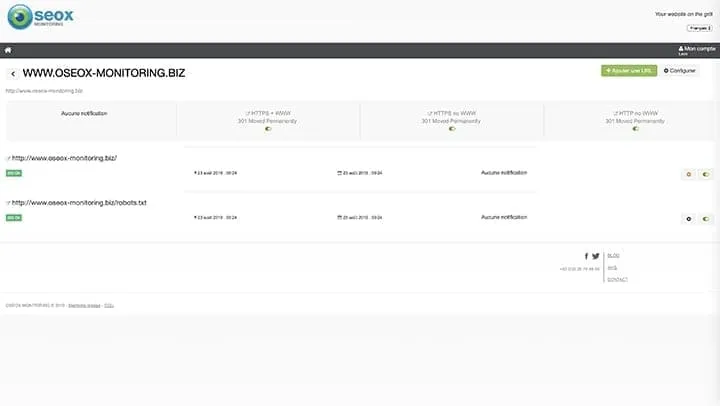Open the robots.txt URL link

(79, 203)
